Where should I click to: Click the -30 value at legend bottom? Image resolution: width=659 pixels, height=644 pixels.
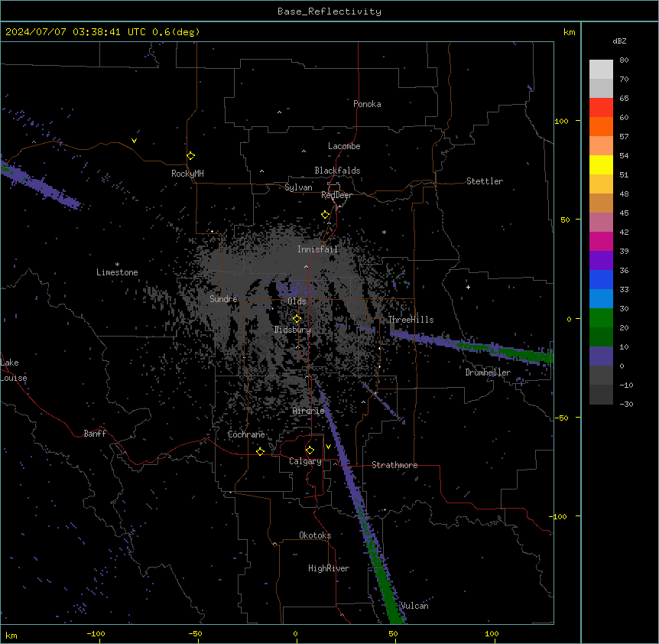[626, 405]
